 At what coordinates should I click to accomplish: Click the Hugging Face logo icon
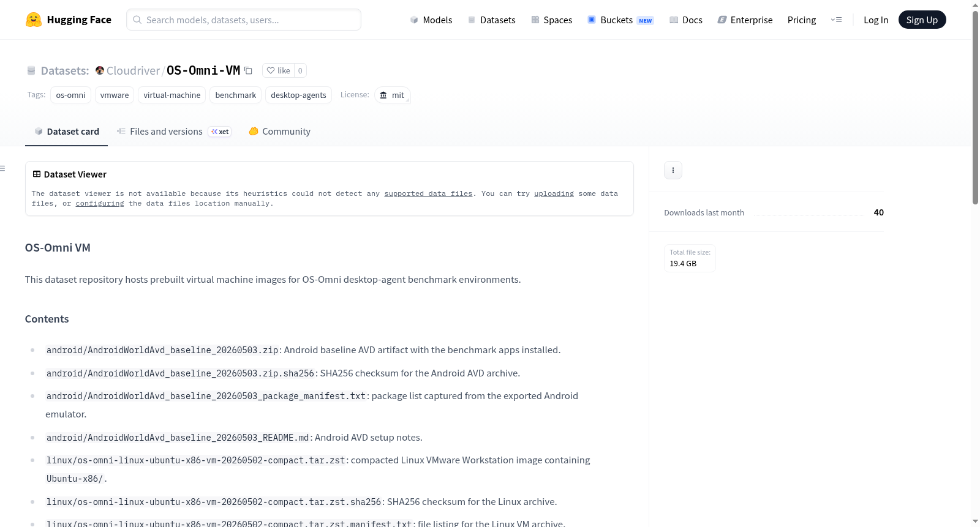(34, 20)
